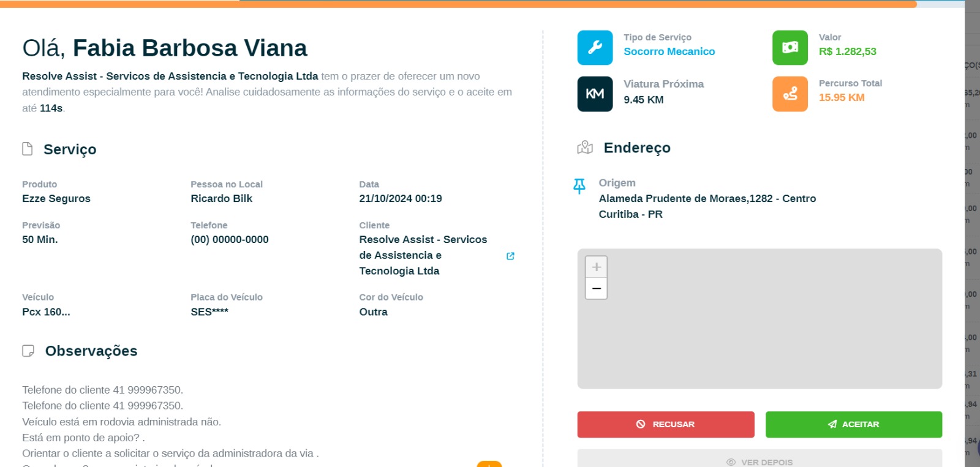980x467 pixels.
Task: Click the R$ 1.282,53 value amount
Action: 847,51
